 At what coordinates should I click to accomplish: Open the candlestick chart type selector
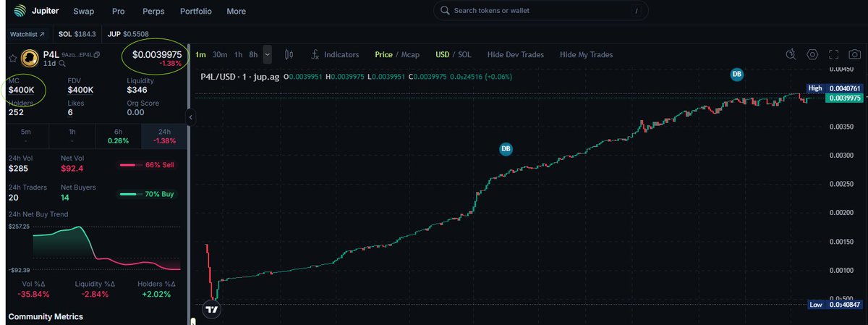[x=289, y=54]
